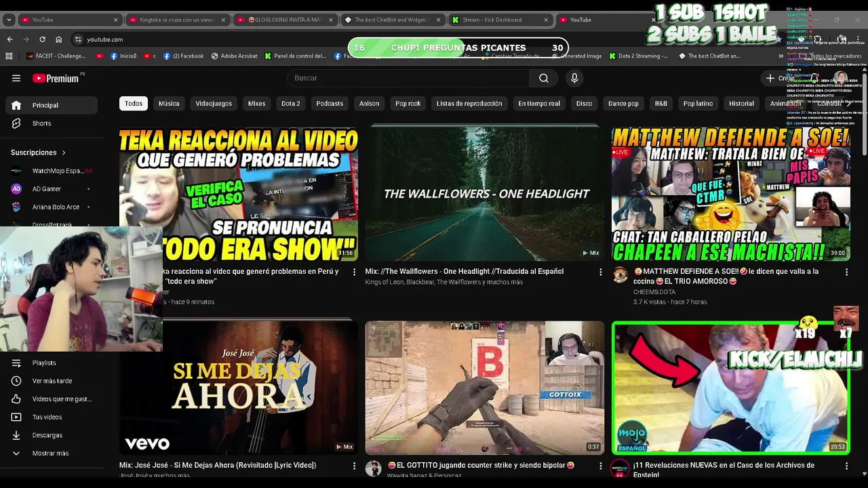Expand the Suscripciones section chevron

(x=64, y=152)
